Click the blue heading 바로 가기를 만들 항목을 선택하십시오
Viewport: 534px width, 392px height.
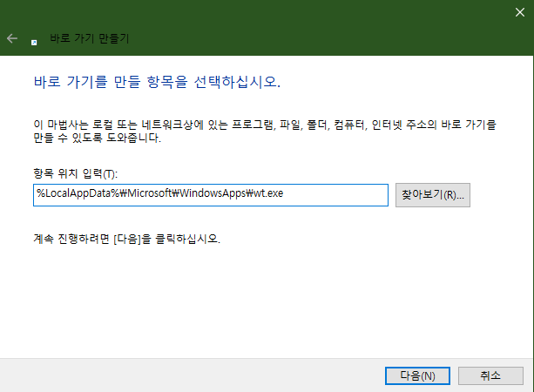tap(155, 83)
